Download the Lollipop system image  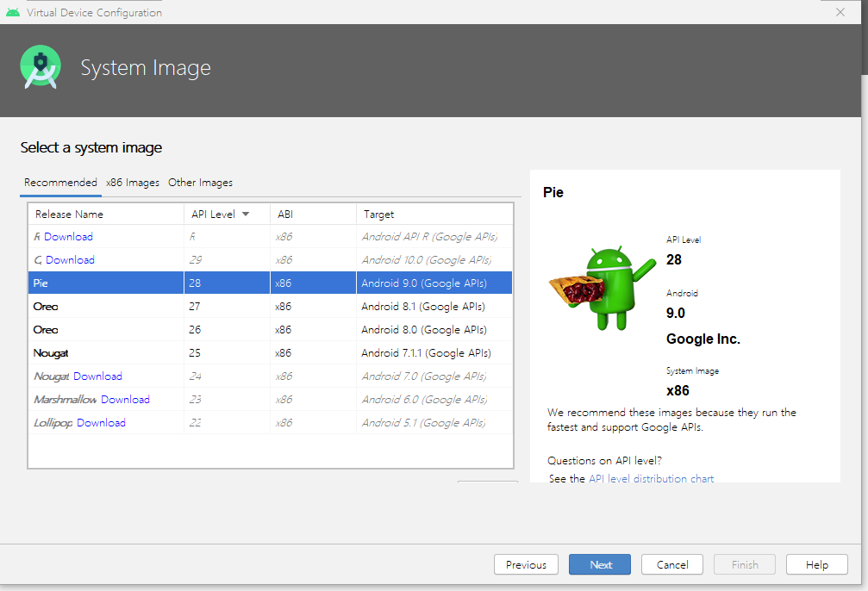pyautogui.click(x=101, y=422)
